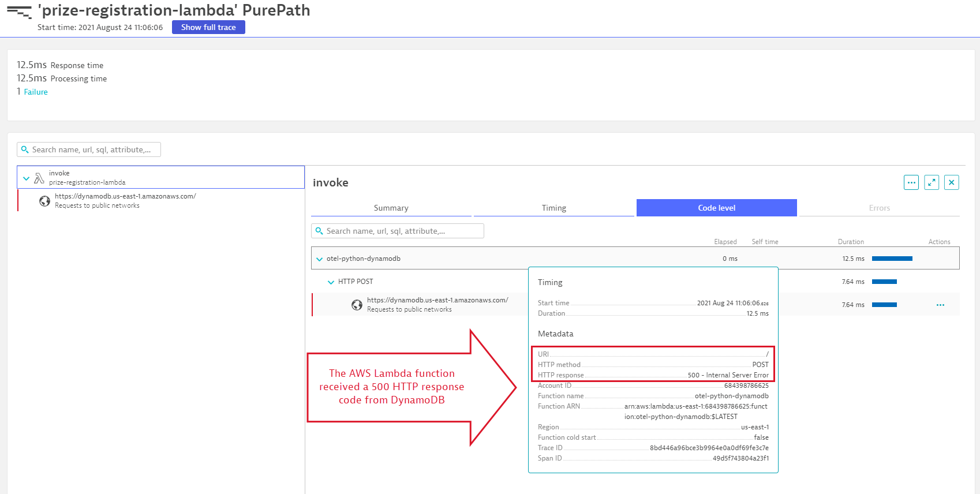Focus the code level search field
The height and width of the screenshot is (494, 980).
398,231
